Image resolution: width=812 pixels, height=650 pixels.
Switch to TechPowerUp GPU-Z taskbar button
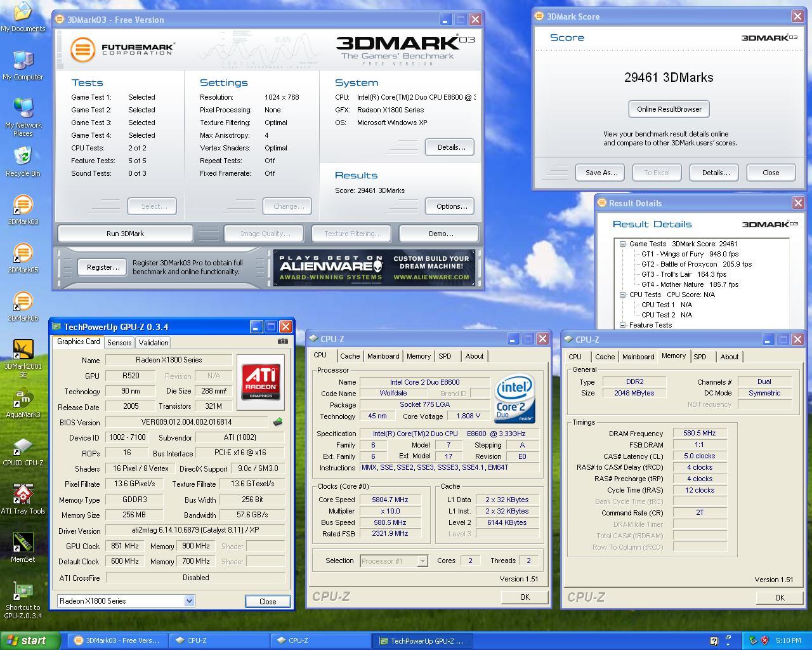pyautogui.click(x=422, y=640)
